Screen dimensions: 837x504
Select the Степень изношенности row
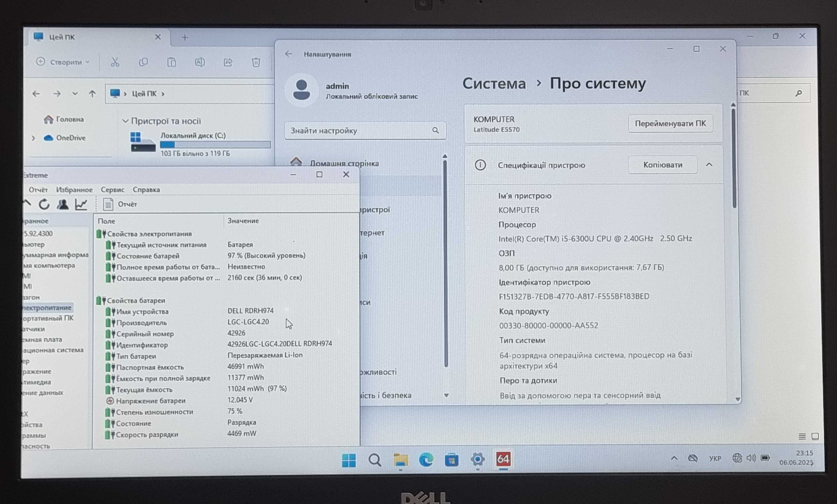(x=226, y=412)
